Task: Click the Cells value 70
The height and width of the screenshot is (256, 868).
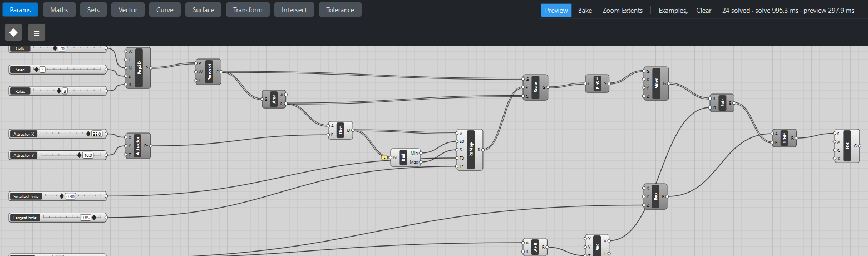Action: click(x=62, y=49)
